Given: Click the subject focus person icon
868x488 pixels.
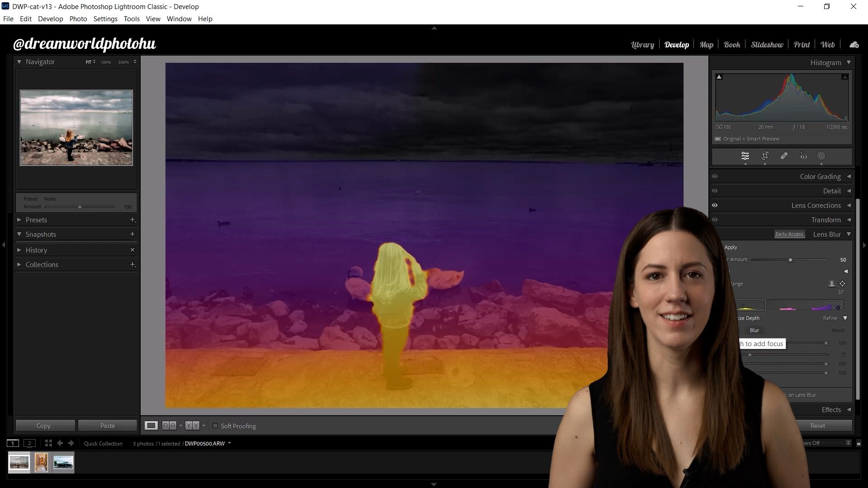Looking at the screenshot, I should pos(831,284).
